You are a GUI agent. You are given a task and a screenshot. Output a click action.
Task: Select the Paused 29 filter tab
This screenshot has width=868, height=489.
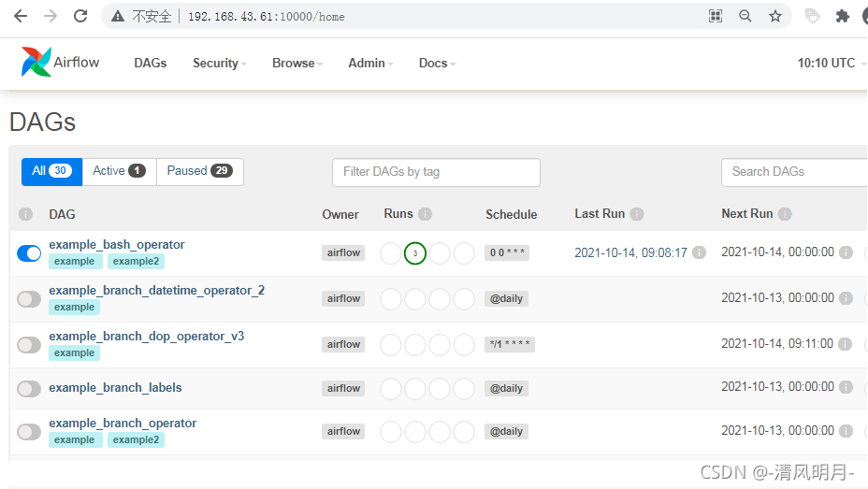click(x=200, y=171)
